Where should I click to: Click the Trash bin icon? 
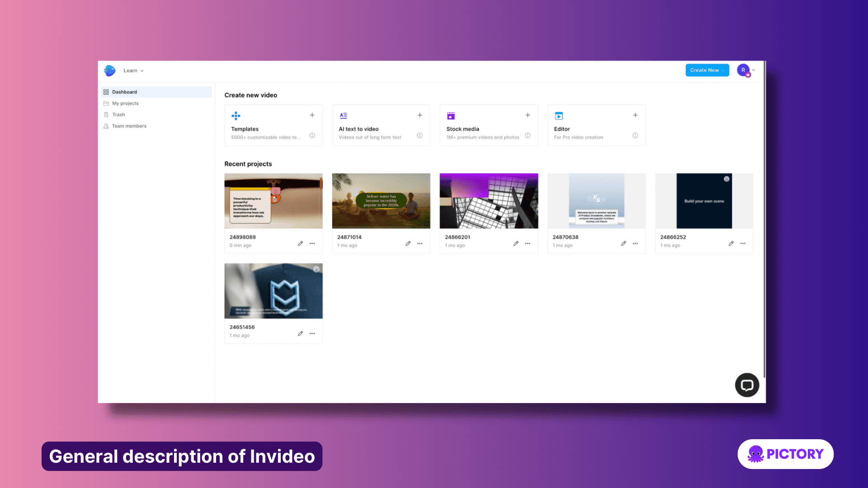(106, 115)
